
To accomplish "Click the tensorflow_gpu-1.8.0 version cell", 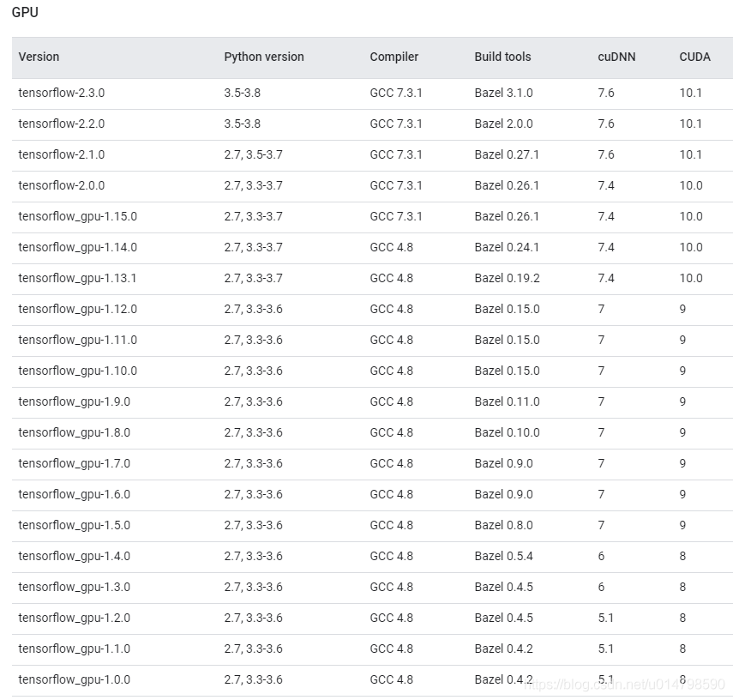I will 75,432.
